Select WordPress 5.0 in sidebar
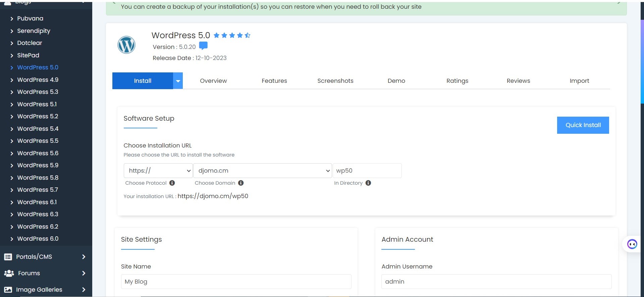The width and height of the screenshot is (644, 297). 38,67
